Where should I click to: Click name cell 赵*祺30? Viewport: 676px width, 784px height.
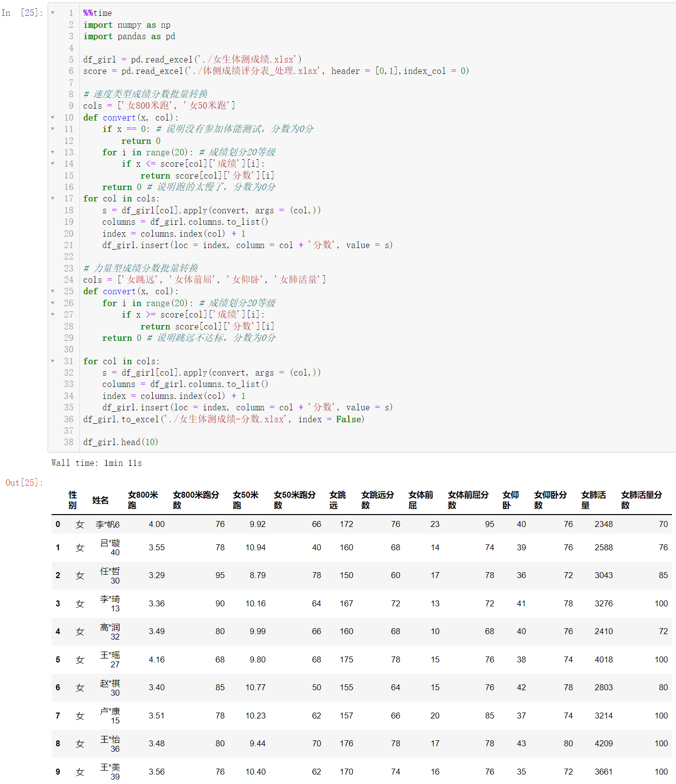click(110, 688)
